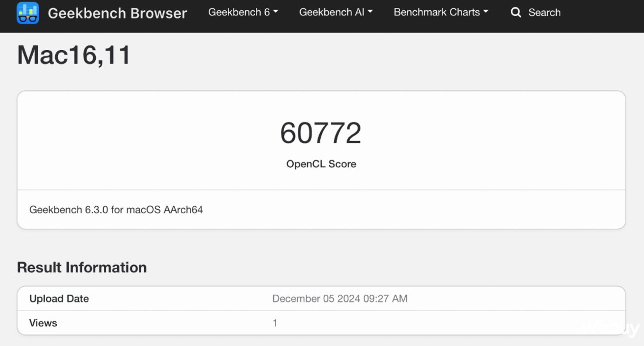Click the 60772 score number

pos(321,133)
